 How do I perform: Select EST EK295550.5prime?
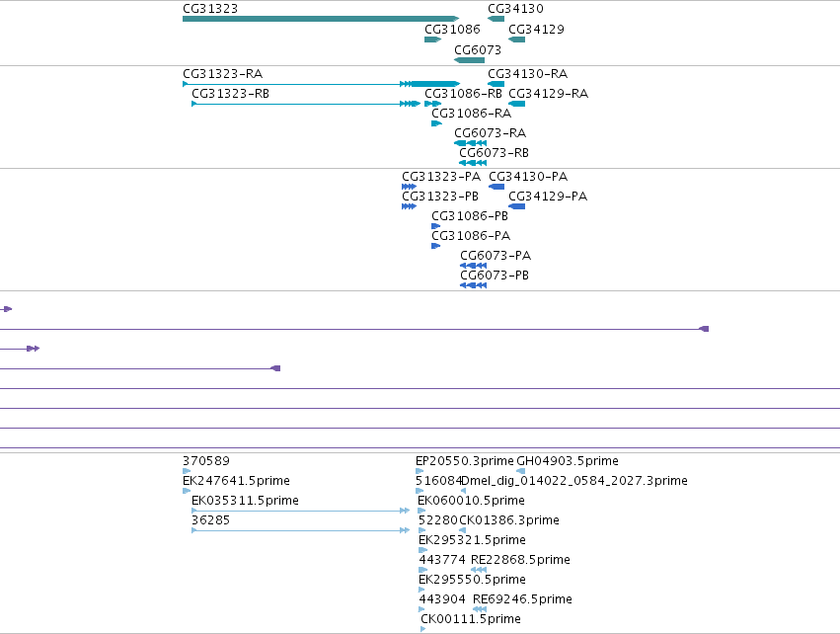click(x=472, y=580)
